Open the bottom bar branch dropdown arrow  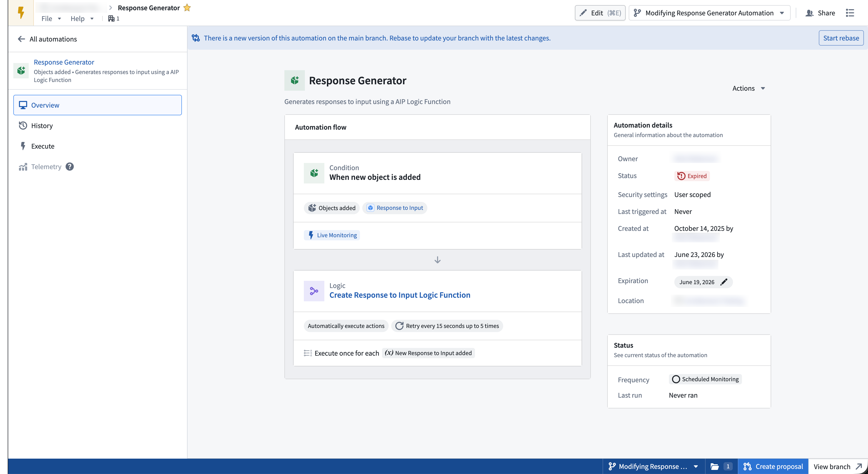point(696,466)
